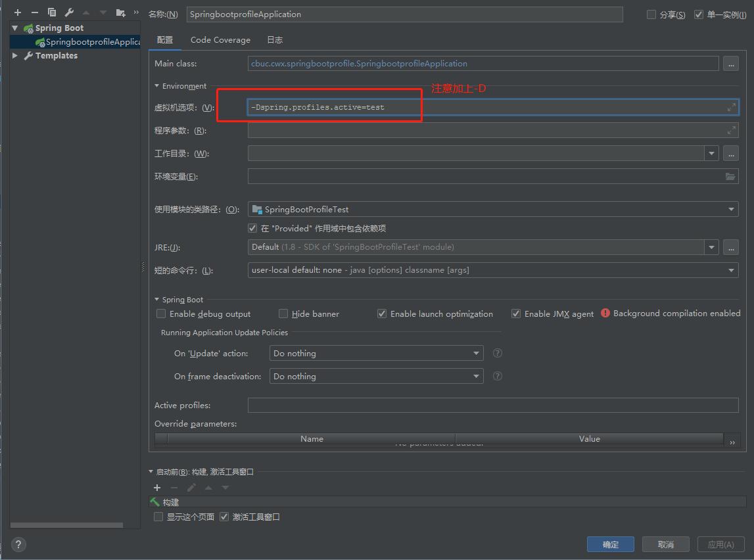The height and width of the screenshot is (560, 754).
Task: Enable debug output checkbox
Action: tap(161, 314)
